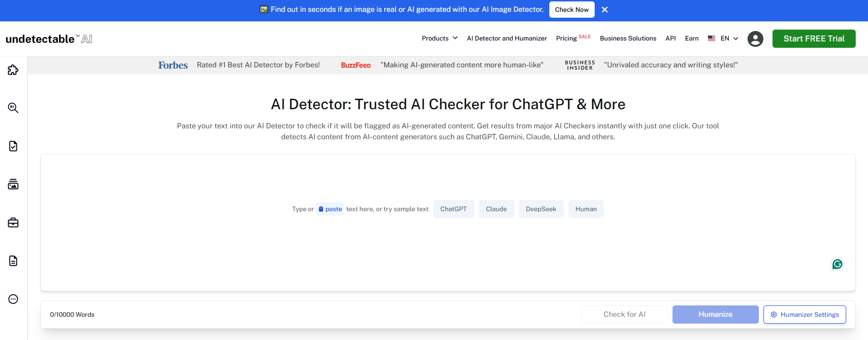Open the text document sidebar icon
This screenshot has height=340, width=868.
pos(13,261)
